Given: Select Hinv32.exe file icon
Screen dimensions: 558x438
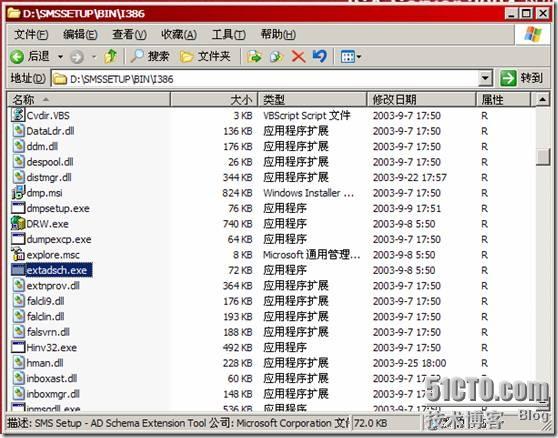Looking at the screenshot, I should click(18, 347).
